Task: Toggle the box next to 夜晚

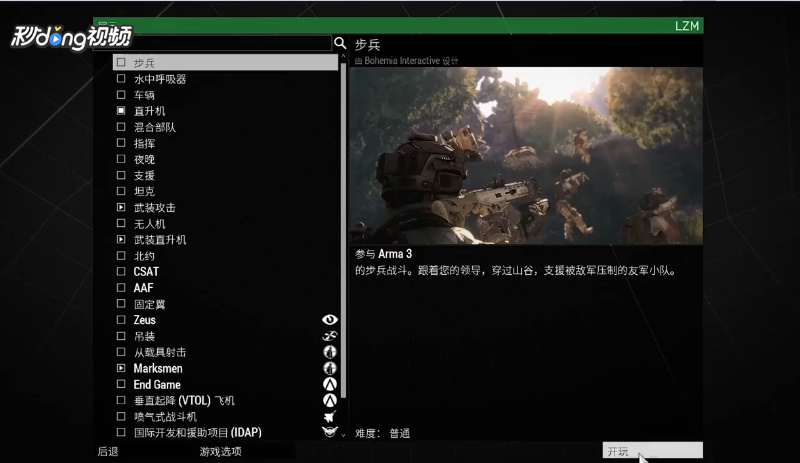Action: (121, 159)
